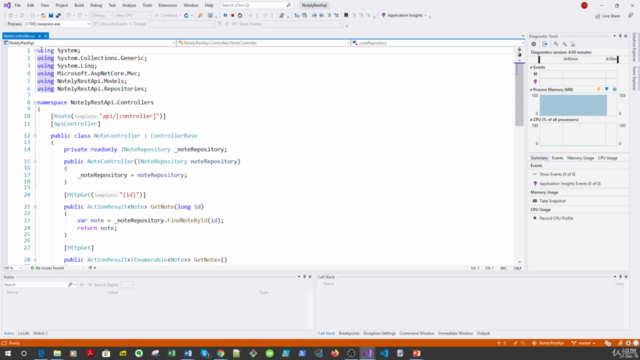The image size is (640, 360).
Task: Click the Undo arrow icon
Action: pos(68,16)
